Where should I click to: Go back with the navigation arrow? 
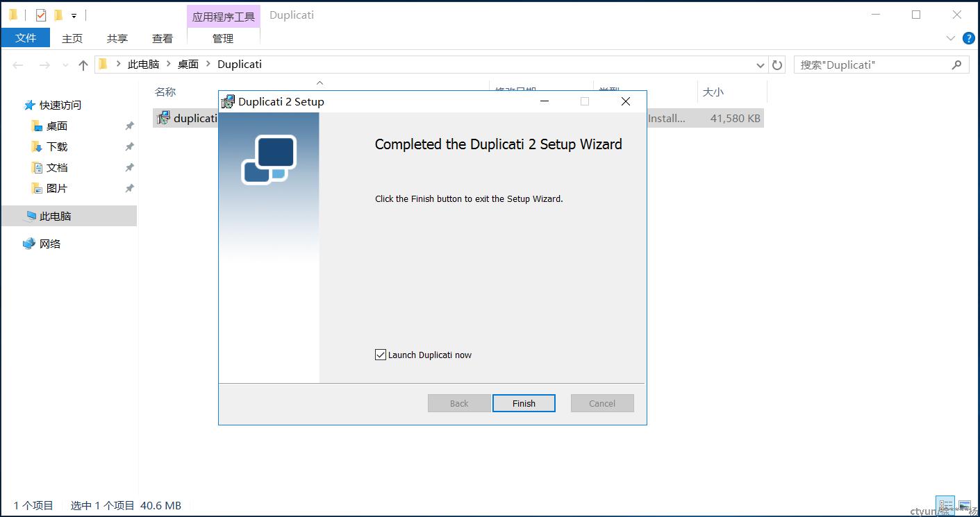(x=19, y=65)
